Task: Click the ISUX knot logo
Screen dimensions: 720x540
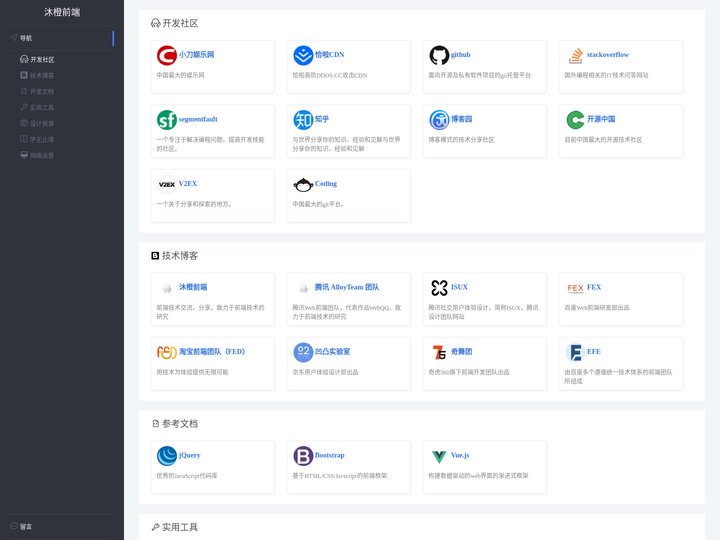Action: point(439,288)
